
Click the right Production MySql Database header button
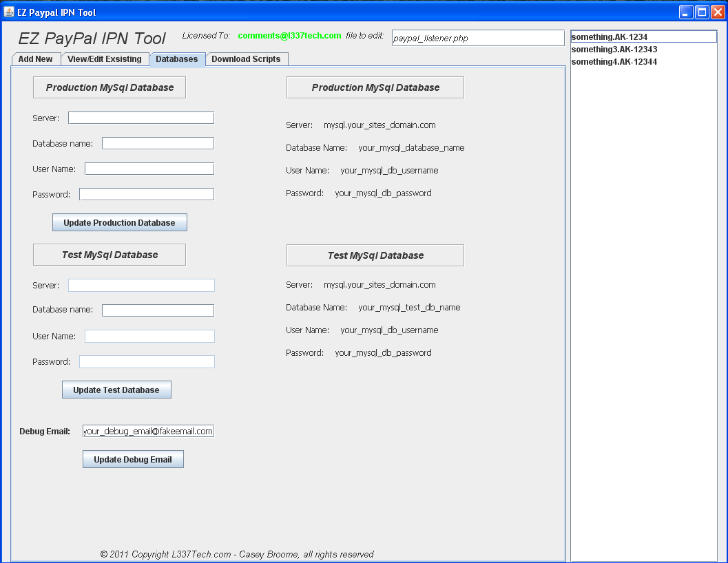pyautogui.click(x=375, y=87)
